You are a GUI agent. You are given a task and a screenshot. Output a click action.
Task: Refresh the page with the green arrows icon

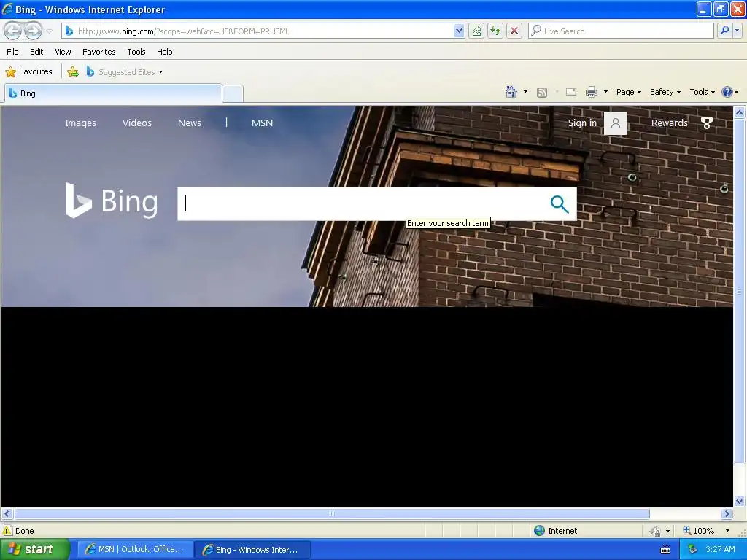coord(495,31)
